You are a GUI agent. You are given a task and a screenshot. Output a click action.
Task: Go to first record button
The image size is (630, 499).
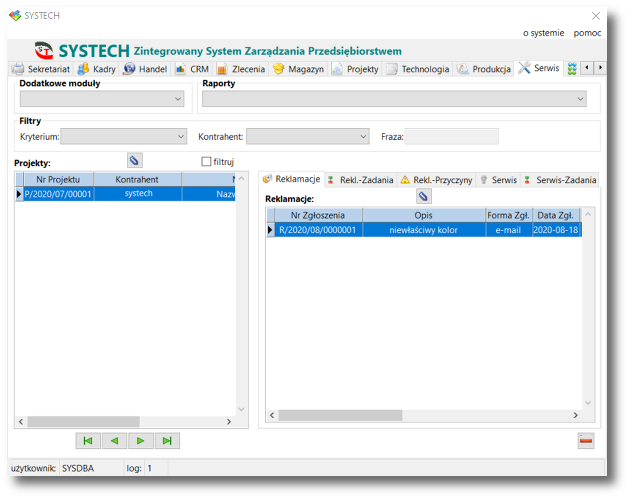pos(88,441)
